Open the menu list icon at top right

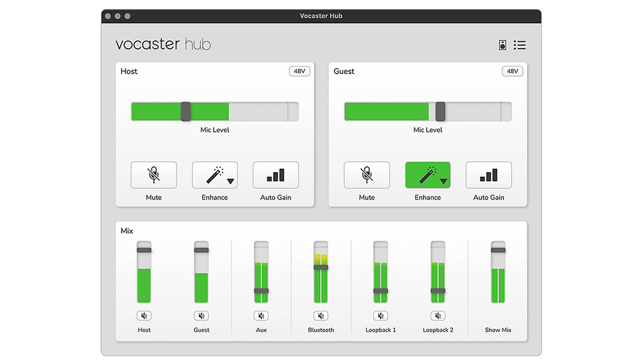[519, 45]
